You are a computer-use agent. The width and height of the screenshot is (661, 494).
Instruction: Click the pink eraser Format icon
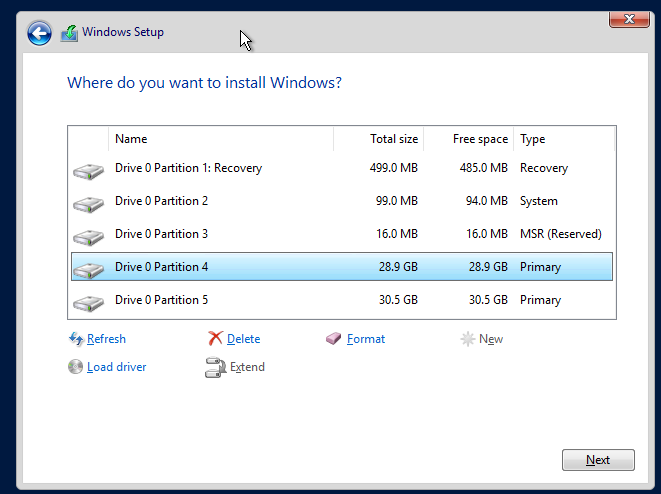[333, 338]
